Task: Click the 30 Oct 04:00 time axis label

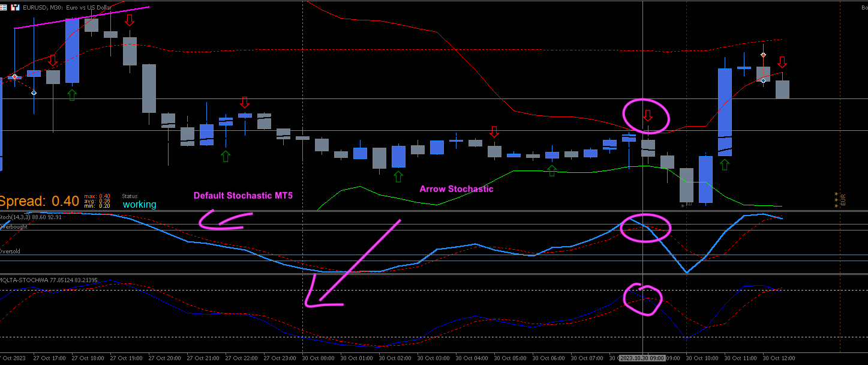Action: (473, 358)
